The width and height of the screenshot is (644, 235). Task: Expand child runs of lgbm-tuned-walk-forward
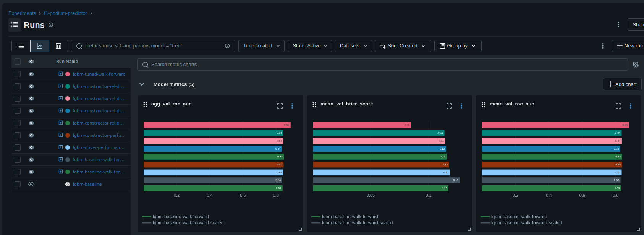60,74
